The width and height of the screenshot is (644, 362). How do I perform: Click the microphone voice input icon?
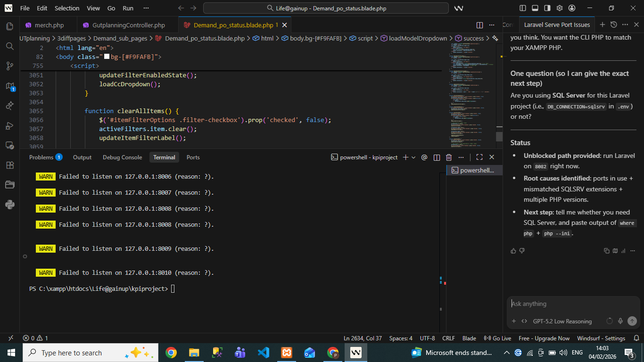[620, 321]
